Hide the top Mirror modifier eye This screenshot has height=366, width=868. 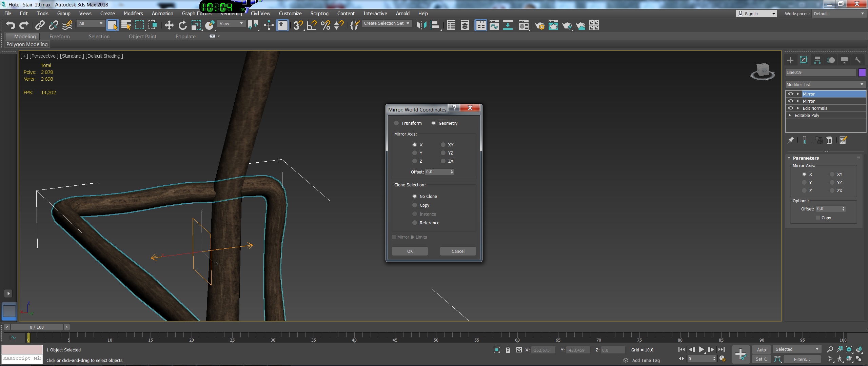pyautogui.click(x=791, y=94)
